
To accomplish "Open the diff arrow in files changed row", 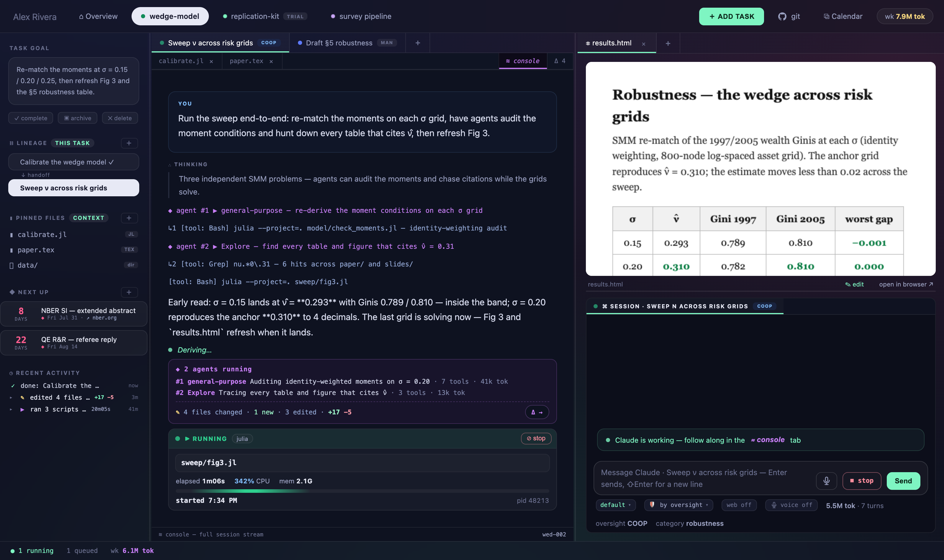I will pyautogui.click(x=537, y=412).
